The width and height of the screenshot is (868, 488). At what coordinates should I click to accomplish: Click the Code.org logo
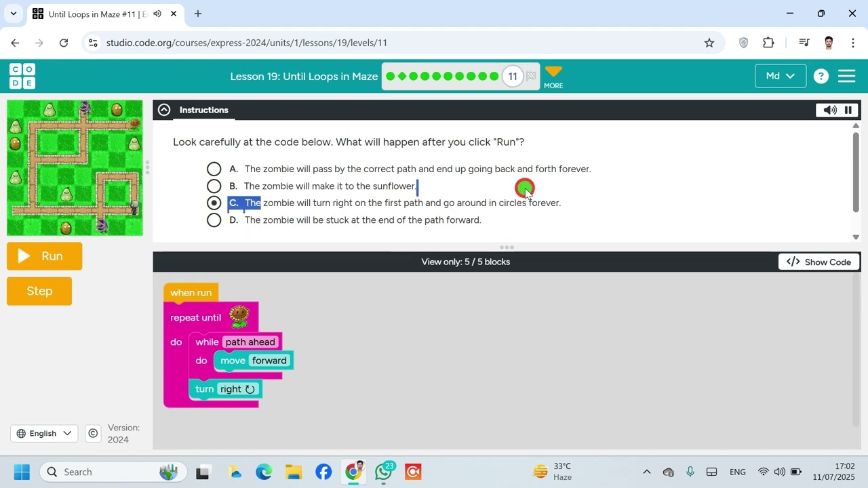[x=22, y=76]
